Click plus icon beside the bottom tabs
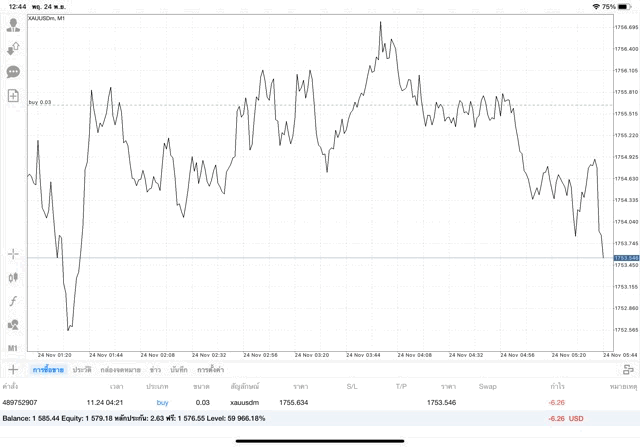Screen dimensions: 640x447 pos(13,370)
